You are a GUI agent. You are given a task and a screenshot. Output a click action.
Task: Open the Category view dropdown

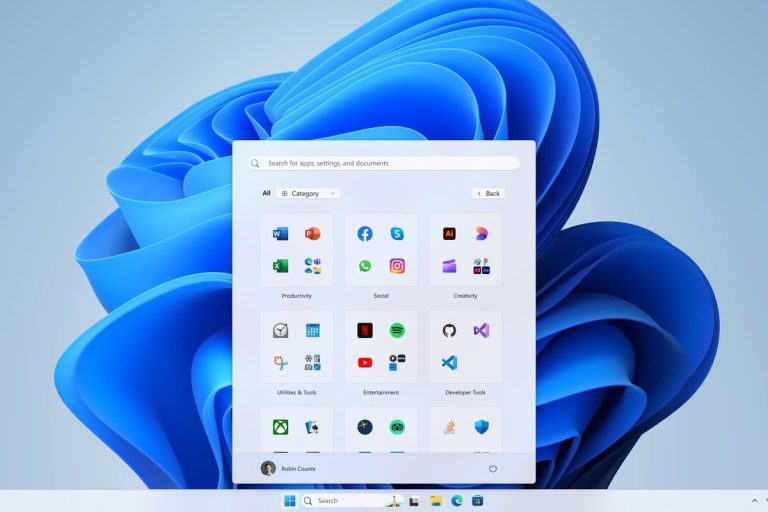click(309, 194)
